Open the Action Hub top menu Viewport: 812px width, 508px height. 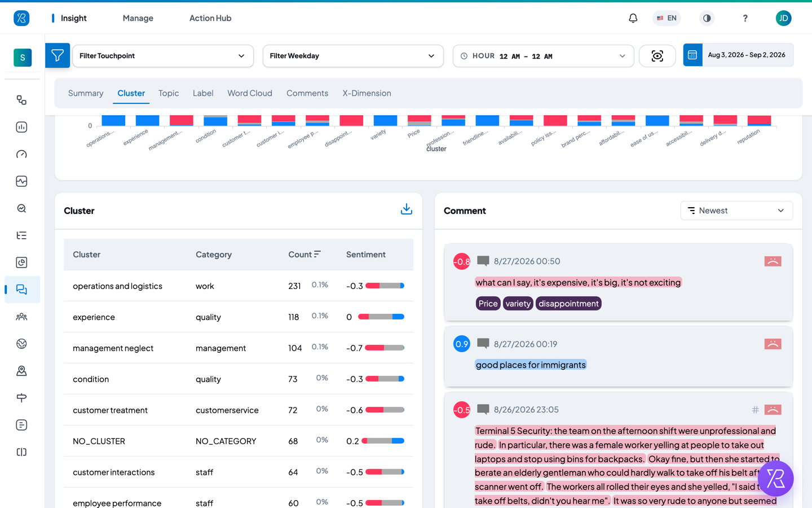[210, 18]
